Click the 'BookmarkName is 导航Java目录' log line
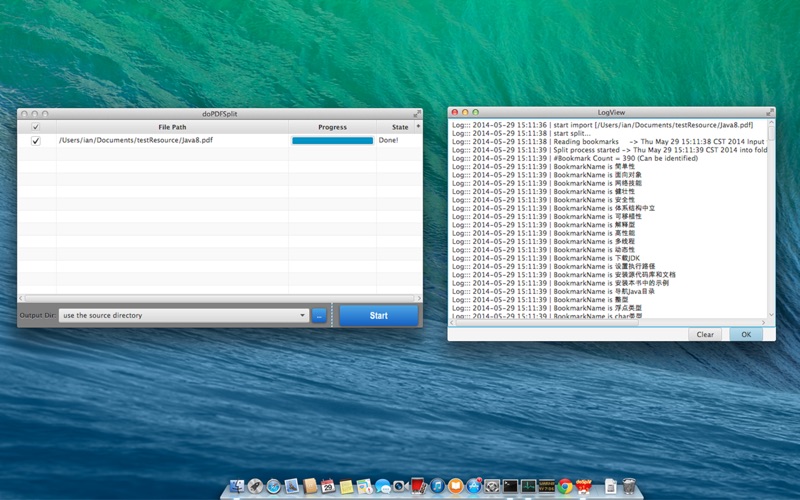 point(553,291)
